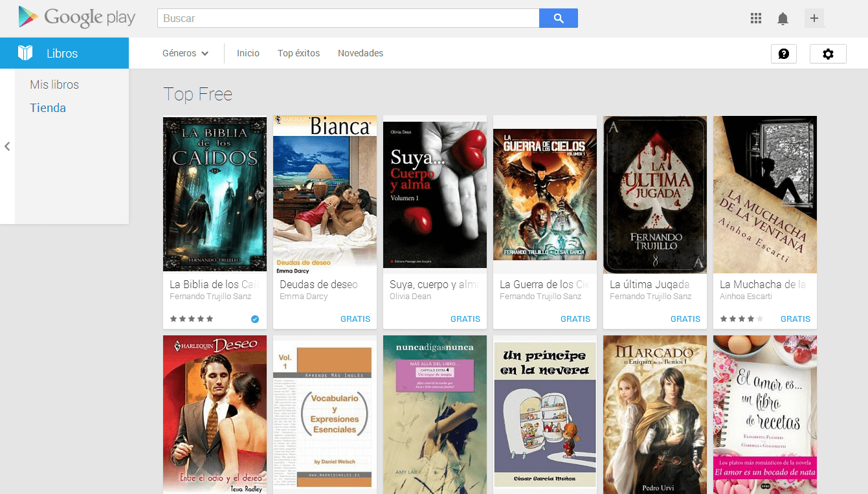Open the notifications bell
868x494 pixels.
(x=783, y=18)
